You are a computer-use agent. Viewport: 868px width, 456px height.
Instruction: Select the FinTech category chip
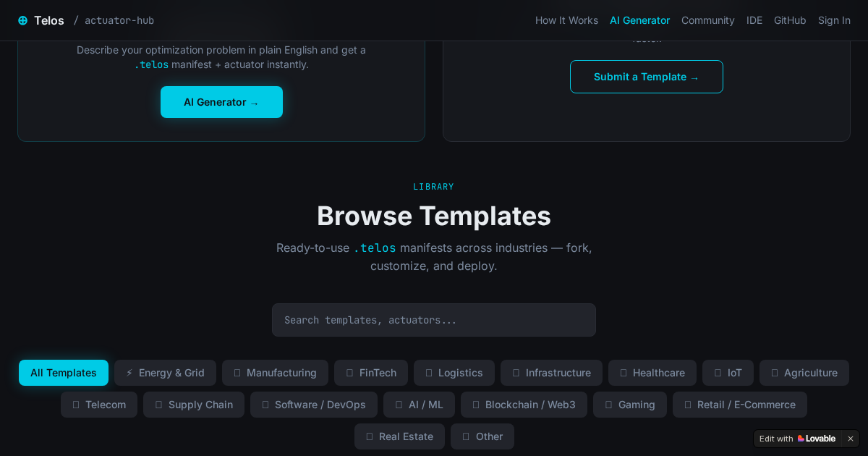(x=371, y=373)
